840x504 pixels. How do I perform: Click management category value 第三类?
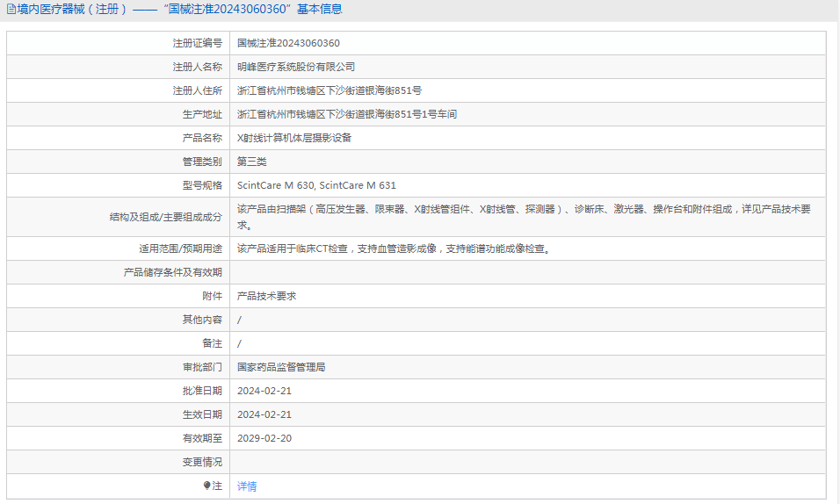click(252, 162)
